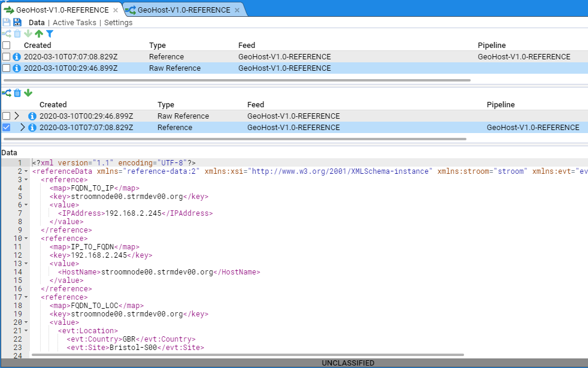Click the green Upload arrow icon
The image size is (588, 368).
pyautogui.click(x=39, y=34)
